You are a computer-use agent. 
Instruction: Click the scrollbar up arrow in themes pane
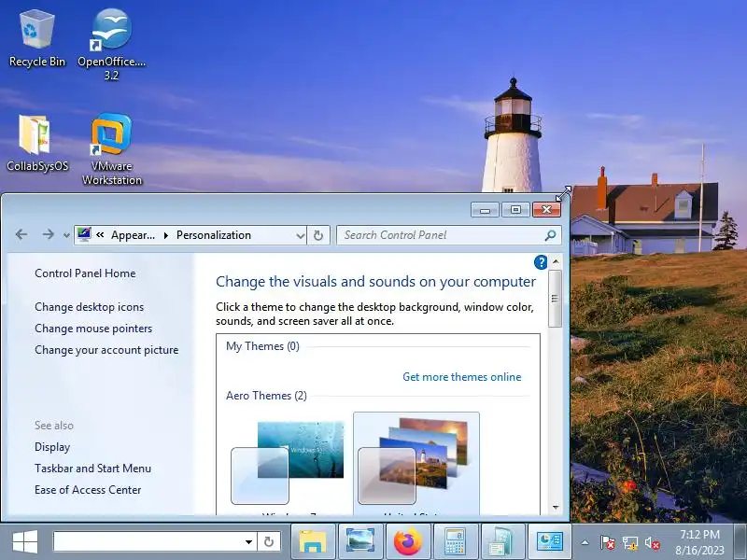(556, 261)
